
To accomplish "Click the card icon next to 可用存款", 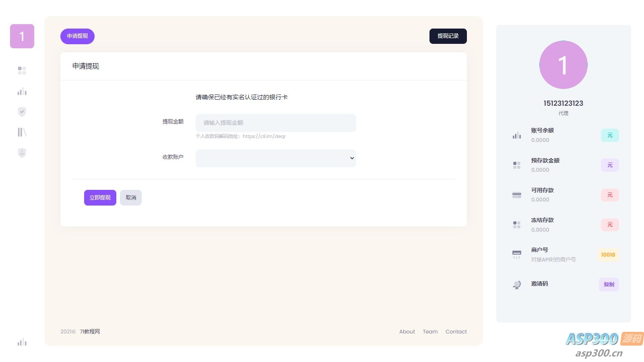I will point(517,195).
